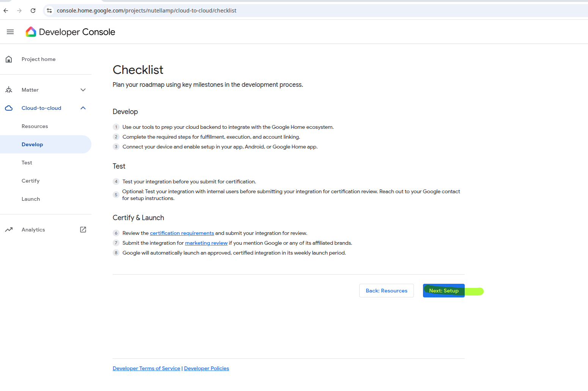The image size is (588, 391).
Task: Click the Cloud-to-cloud cloud icon
Action: coord(9,108)
